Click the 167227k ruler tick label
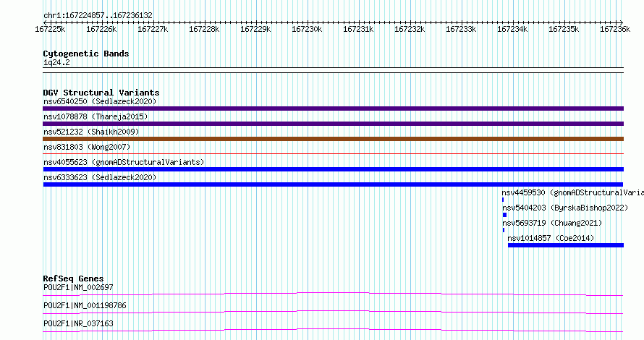 pos(153,29)
